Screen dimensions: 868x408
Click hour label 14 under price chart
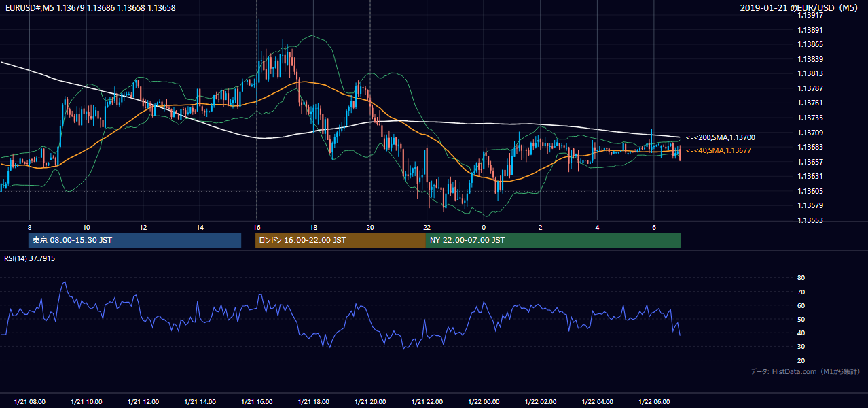coord(200,227)
